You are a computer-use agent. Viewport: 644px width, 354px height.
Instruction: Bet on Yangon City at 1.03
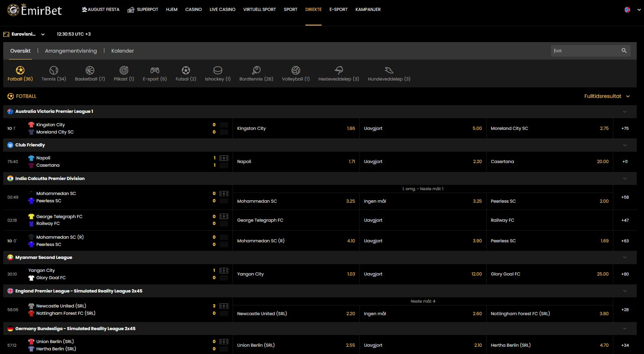click(296, 274)
